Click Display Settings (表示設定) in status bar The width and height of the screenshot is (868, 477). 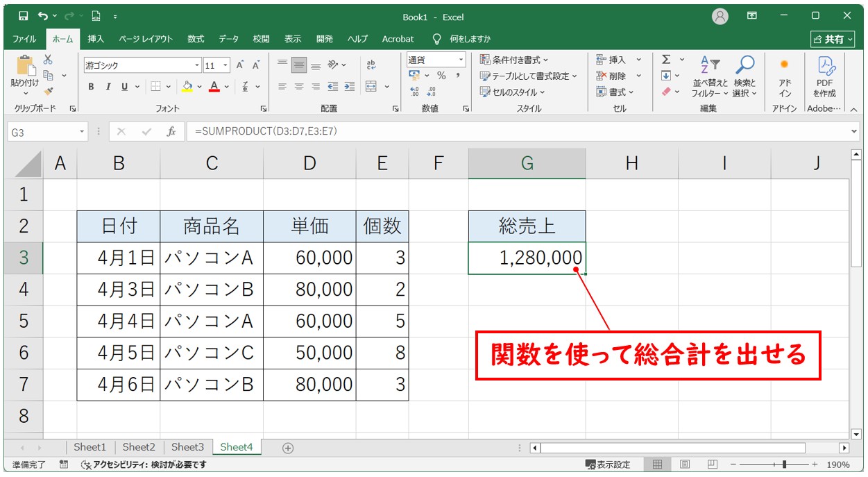pyautogui.click(x=608, y=465)
